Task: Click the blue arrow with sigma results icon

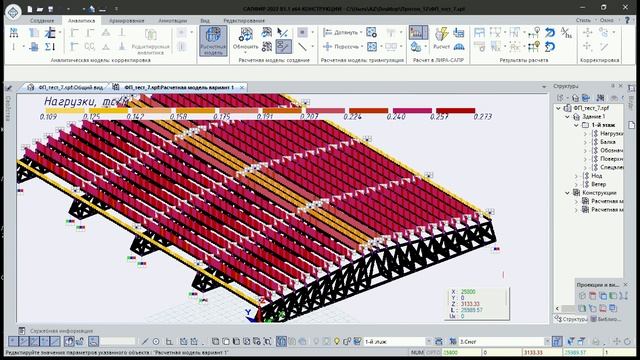Action: click(x=550, y=47)
